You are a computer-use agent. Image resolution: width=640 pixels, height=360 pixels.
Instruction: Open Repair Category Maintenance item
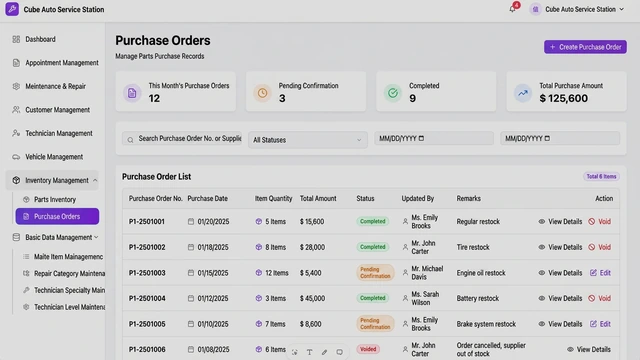[63, 273]
